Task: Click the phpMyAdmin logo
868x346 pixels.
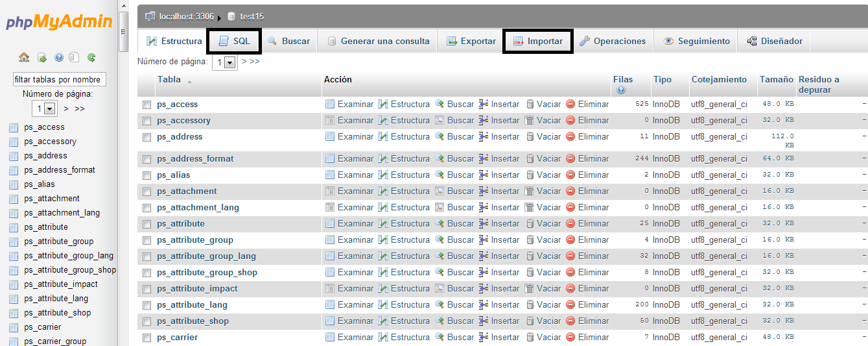Action: pos(59,23)
